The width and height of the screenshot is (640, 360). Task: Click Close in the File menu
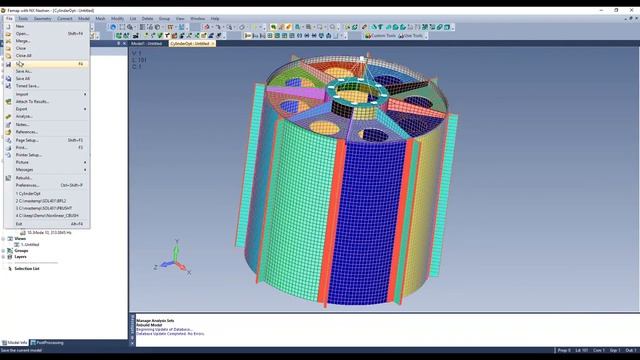[x=47, y=48]
